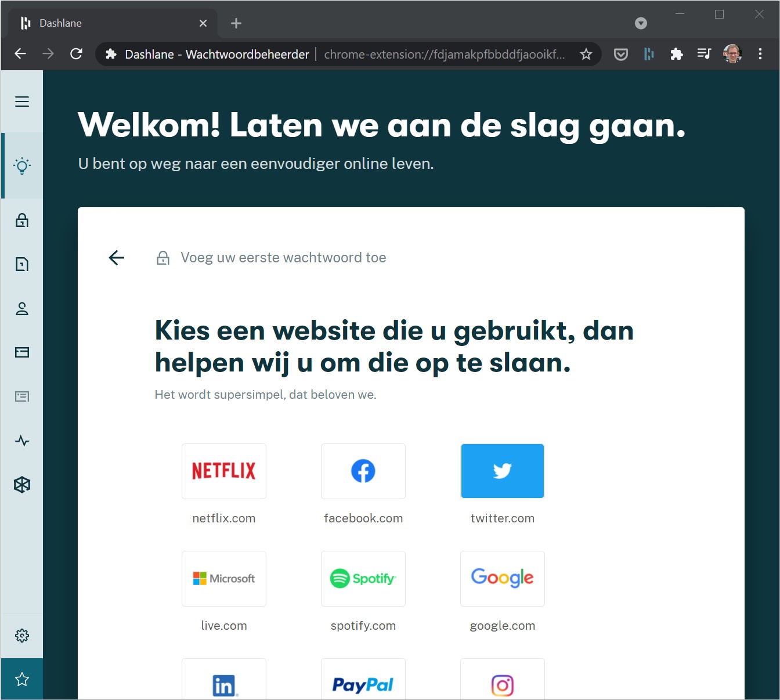Select the Dashlane browser tab
Image resolution: width=780 pixels, height=700 pixels.
(x=113, y=23)
